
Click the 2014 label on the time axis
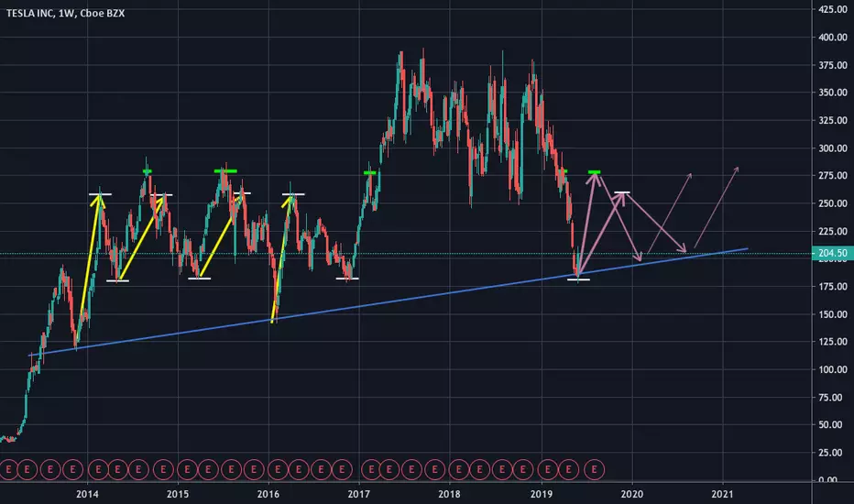[87, 494]
